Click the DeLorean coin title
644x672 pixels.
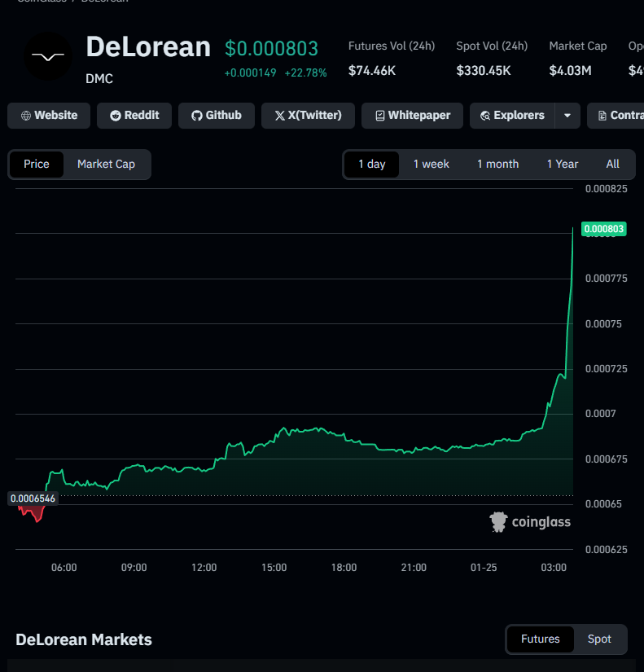148,46
